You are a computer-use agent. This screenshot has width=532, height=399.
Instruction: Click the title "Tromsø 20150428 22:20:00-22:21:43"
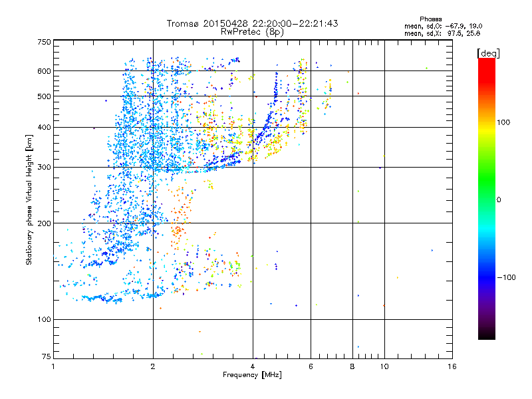[252, 23]
